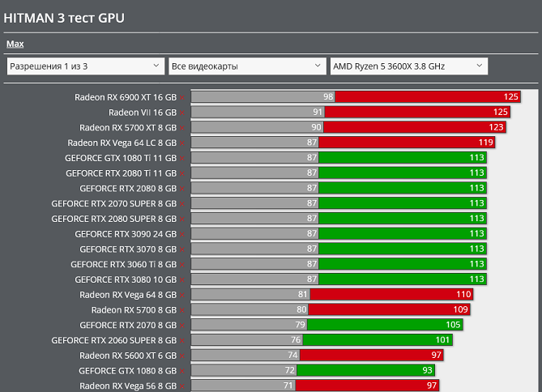Click the X next to Radeon RX 5600 XT 6 GB
542x392 pixels.
(x=181, y=356)
